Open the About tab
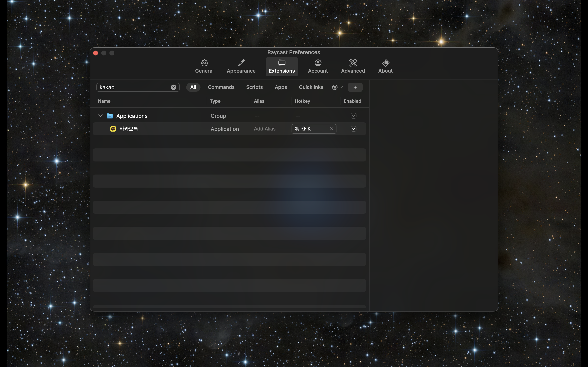Screen dimensions: 588x367 click(x=385, y=66)
